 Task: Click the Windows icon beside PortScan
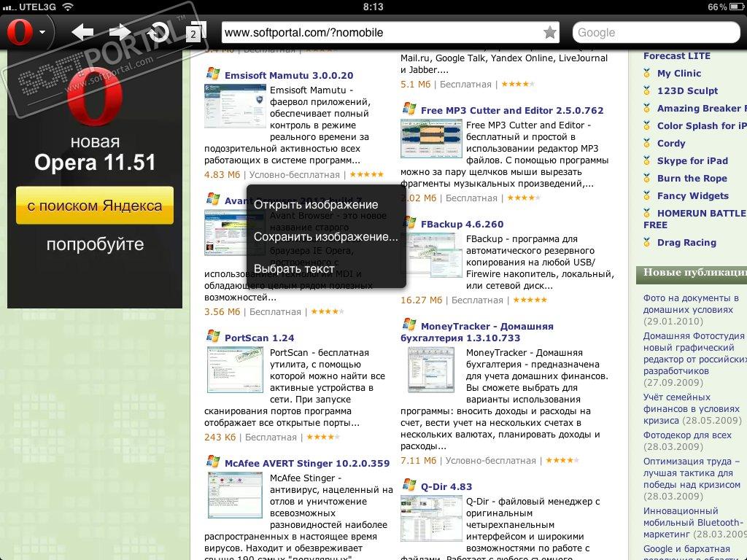[x=212, y=336]
